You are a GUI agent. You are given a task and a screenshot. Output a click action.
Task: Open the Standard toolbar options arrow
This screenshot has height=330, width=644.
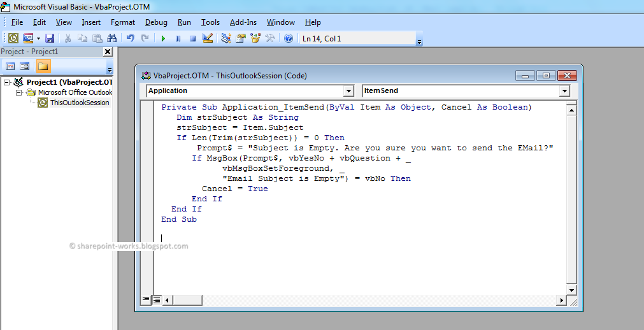[x=419, y=41]
